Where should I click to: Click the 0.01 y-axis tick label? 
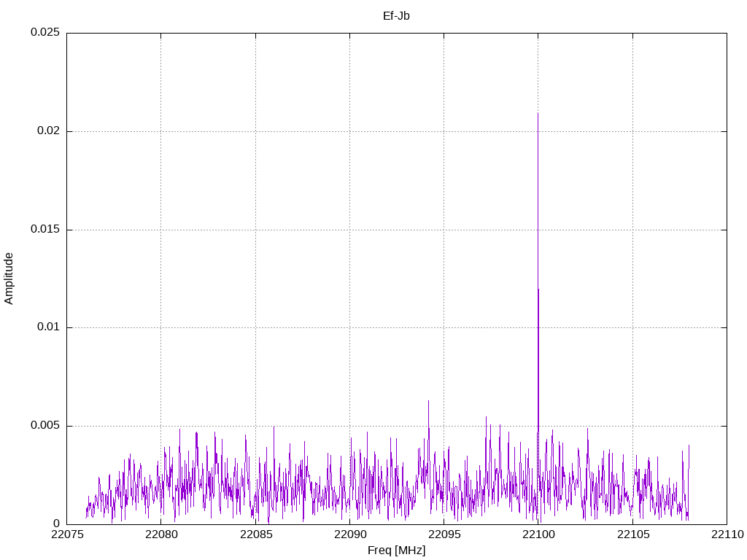tap(47, 327)
